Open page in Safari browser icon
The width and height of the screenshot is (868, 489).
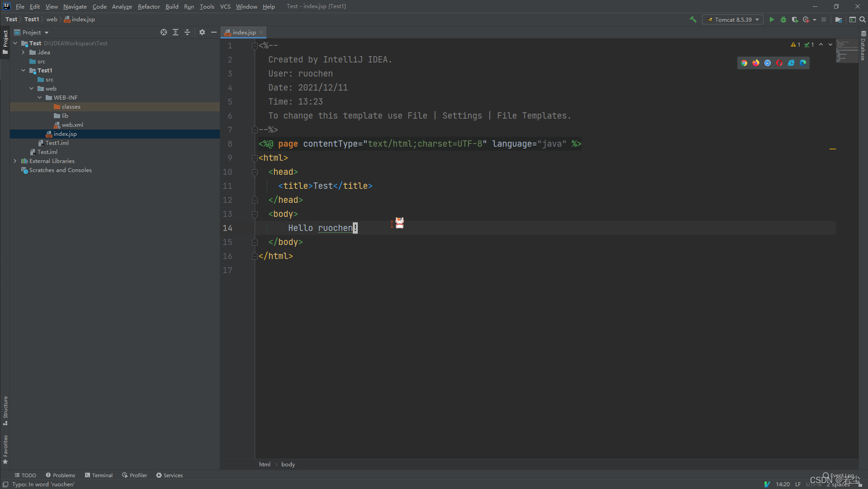click(x=768, y=63)
